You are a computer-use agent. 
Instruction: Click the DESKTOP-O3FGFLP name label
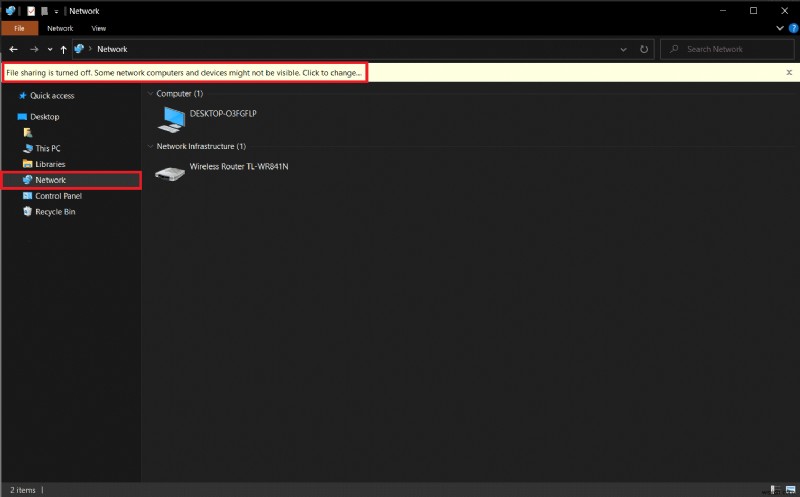coord(223,113)
